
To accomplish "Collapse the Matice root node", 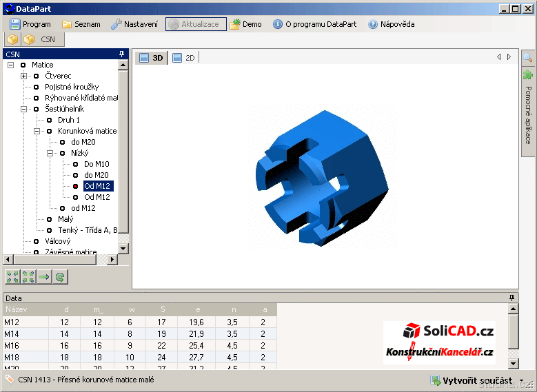I will click(x=11, y=65).
